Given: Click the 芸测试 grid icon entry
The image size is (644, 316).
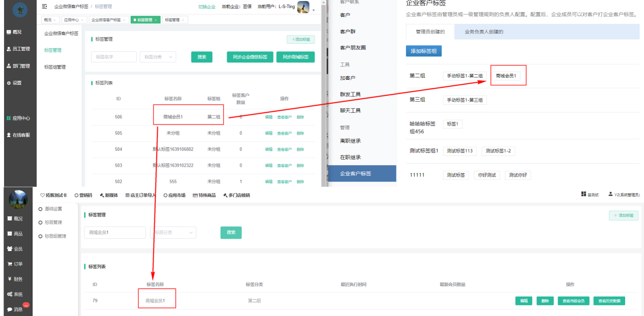Looking at the screenshot, I should tap(590, 195).
